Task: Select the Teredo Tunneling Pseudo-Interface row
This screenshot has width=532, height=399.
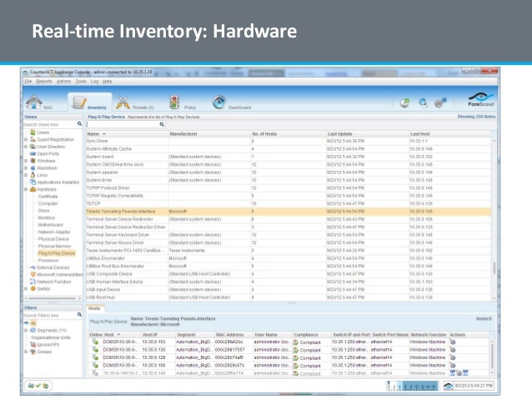Action: 289,212
